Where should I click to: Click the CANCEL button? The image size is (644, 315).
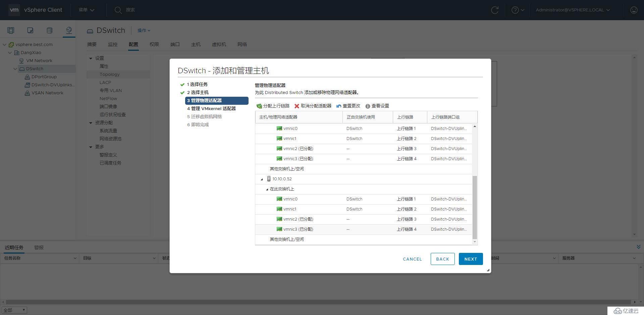point(412,259)
